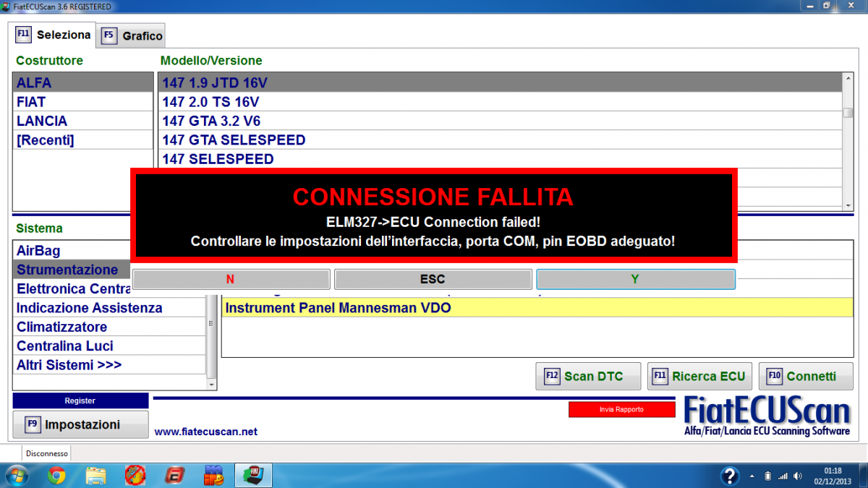The width and height of the screenshot is (868, 488).
Task: Show hidden tray icons arrow
Action: (x=752, y=476)
